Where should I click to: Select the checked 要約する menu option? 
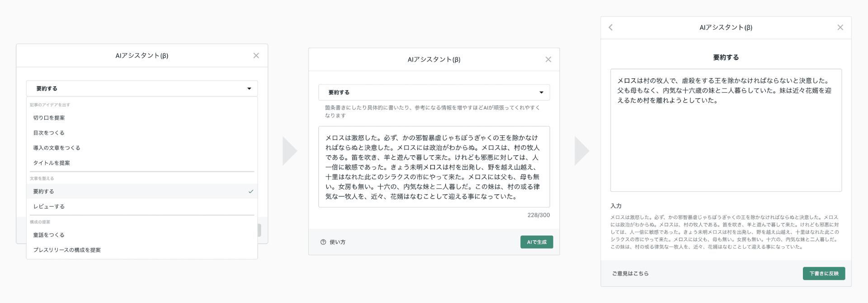142,191
